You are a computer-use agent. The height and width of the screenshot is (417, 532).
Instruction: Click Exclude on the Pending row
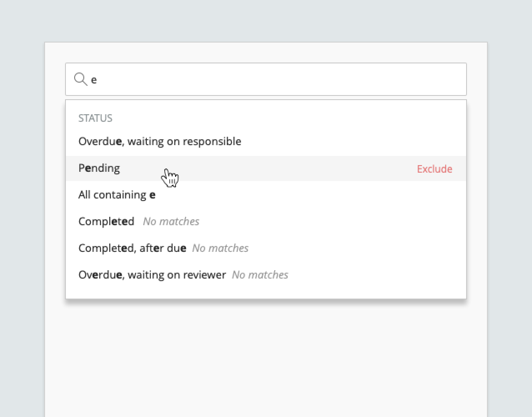[434, 169]
